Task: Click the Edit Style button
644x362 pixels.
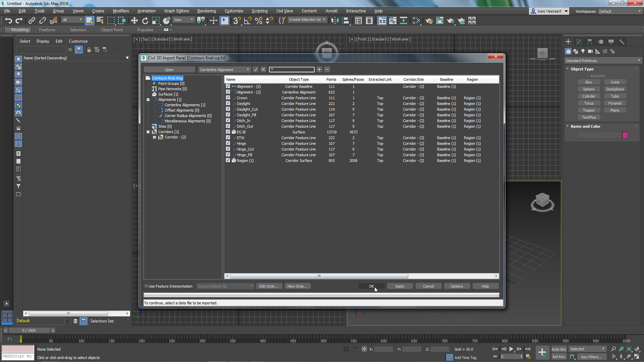Action: pos(269,286)
